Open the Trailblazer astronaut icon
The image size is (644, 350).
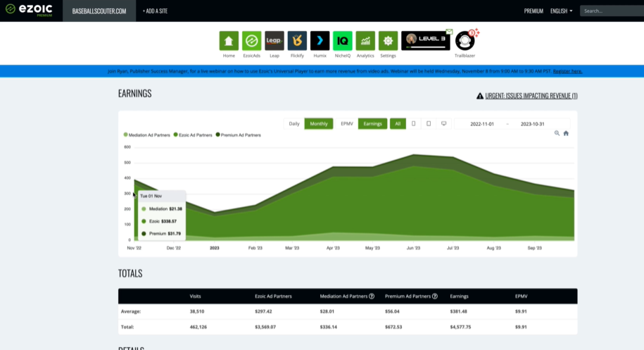coord(465,41)
